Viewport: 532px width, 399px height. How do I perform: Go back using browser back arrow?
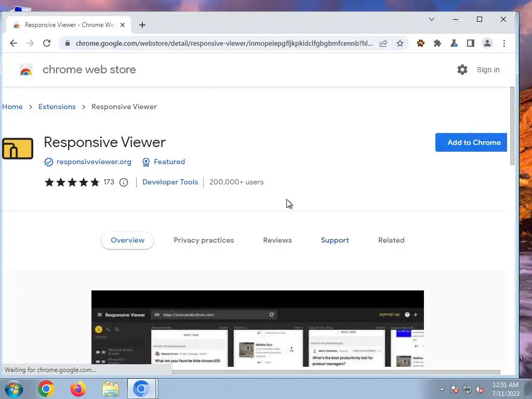[x=13, y=43]
